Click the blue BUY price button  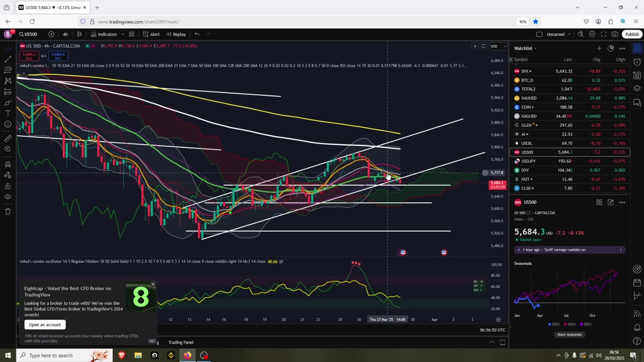(x=58, y=56)
